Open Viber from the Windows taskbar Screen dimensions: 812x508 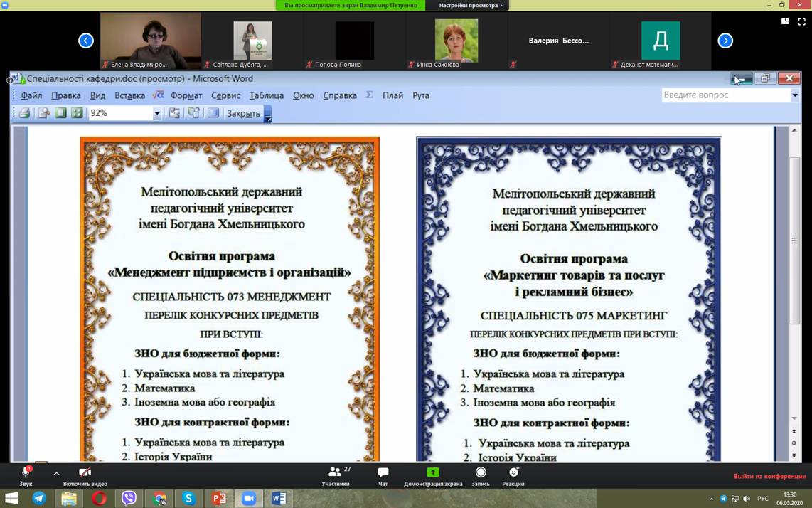coord(129,499)
